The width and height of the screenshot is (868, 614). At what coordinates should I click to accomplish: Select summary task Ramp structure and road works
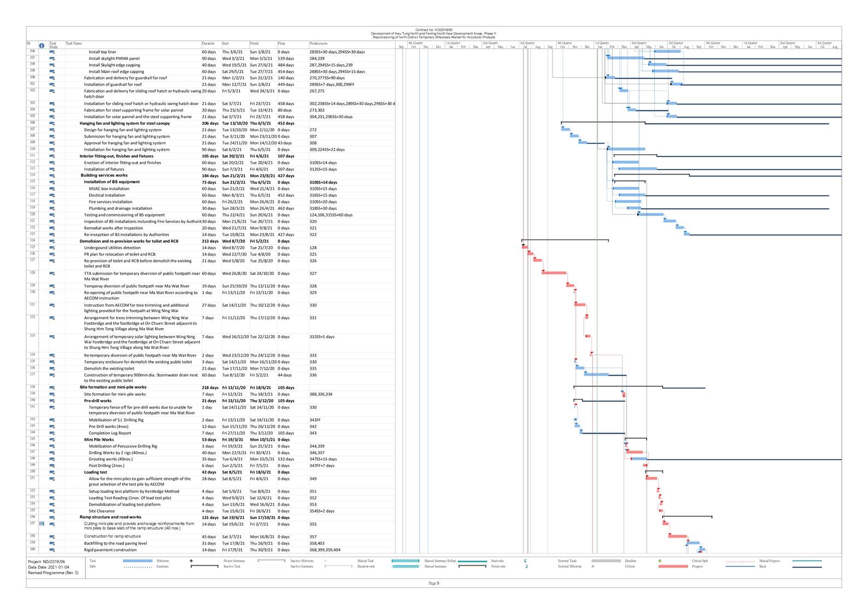[x=110, y=517]
